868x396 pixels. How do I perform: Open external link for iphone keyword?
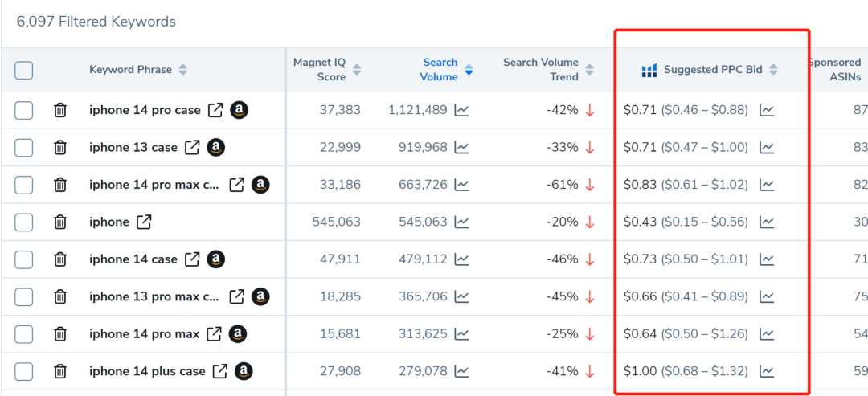click(144, 222)
